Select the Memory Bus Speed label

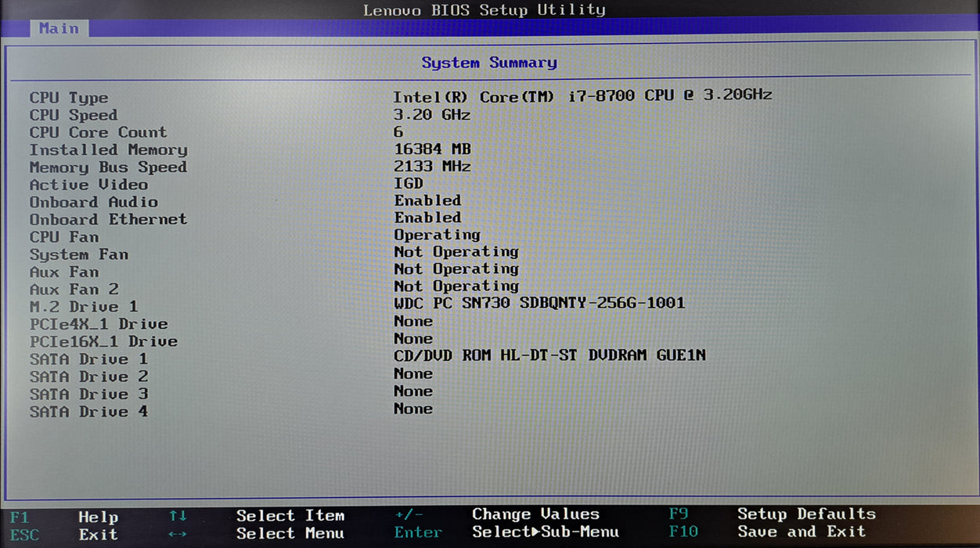[108, 168]
